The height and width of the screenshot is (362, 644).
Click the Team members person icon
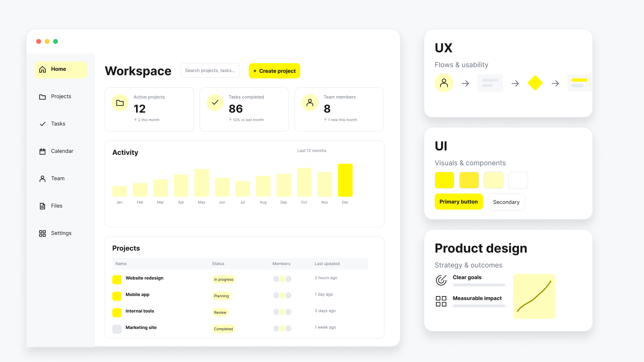pos(310,103)
